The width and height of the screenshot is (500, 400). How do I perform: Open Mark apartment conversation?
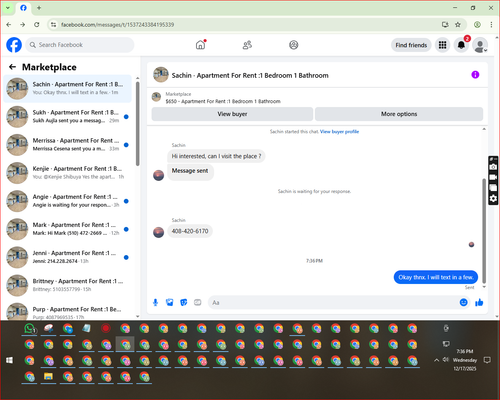pos(67,229)
